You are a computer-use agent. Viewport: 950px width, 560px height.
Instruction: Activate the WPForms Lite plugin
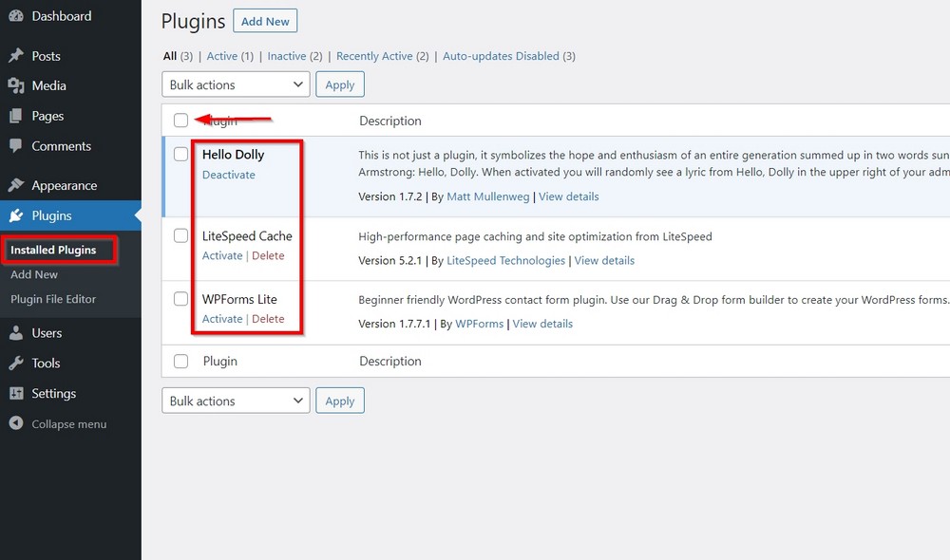[221, 319]
